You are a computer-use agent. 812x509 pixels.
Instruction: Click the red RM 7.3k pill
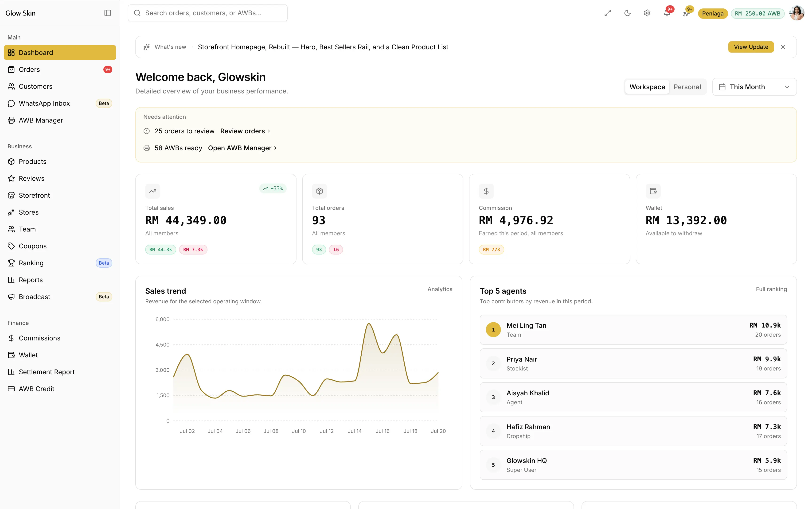[193, 249]
